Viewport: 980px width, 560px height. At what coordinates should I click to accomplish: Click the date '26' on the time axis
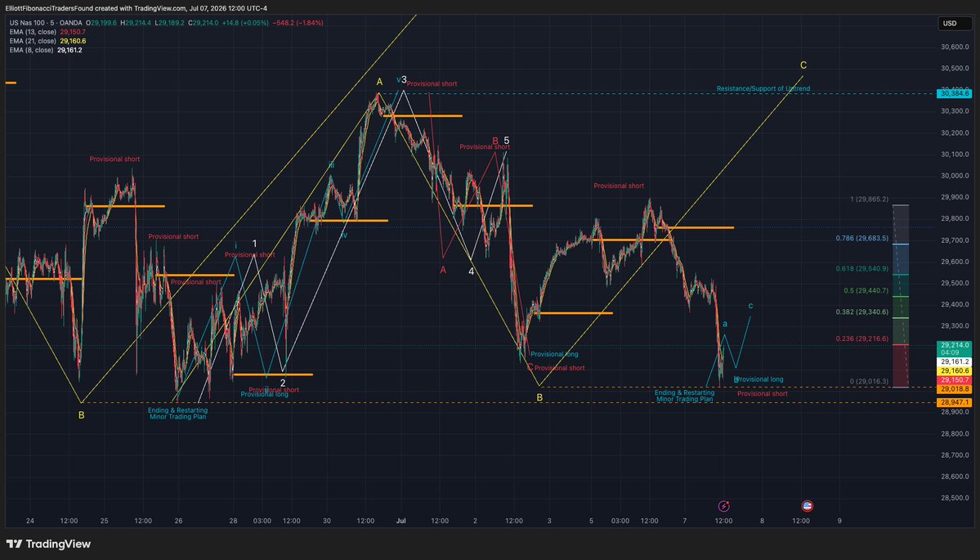point(178,521)
